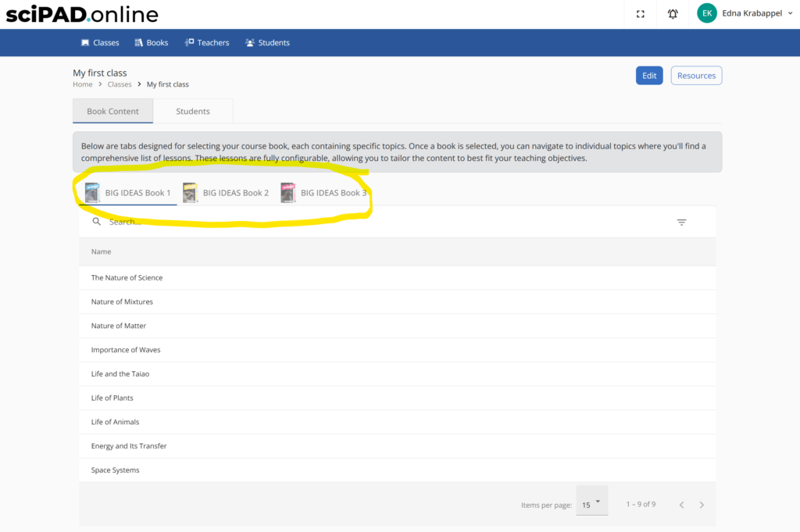Open The Nature of Science topic
Screen dimensions: 800x532
pyautogui.click(x=398, y=277)
